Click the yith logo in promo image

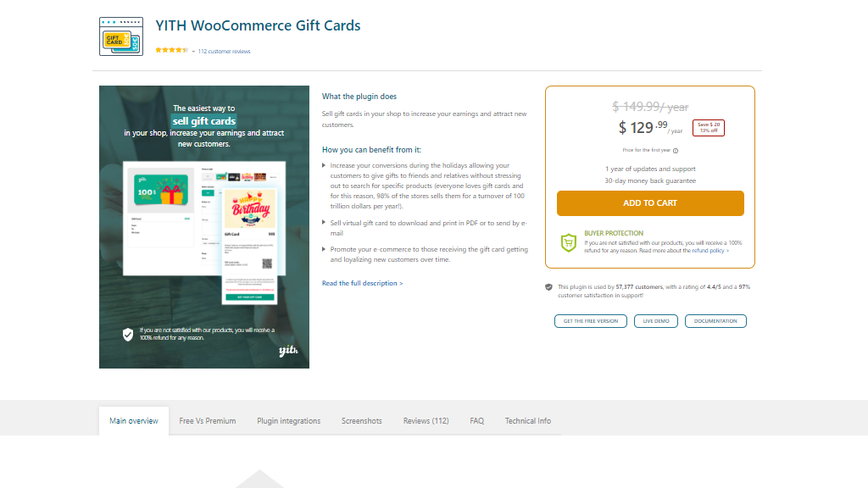click(288, 350)
